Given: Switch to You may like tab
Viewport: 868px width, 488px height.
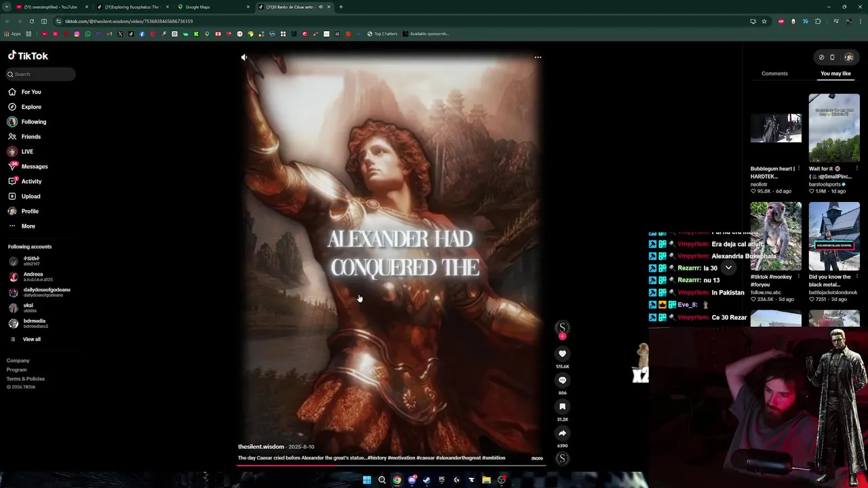Looking at the screenshot, I should [835, 74].
